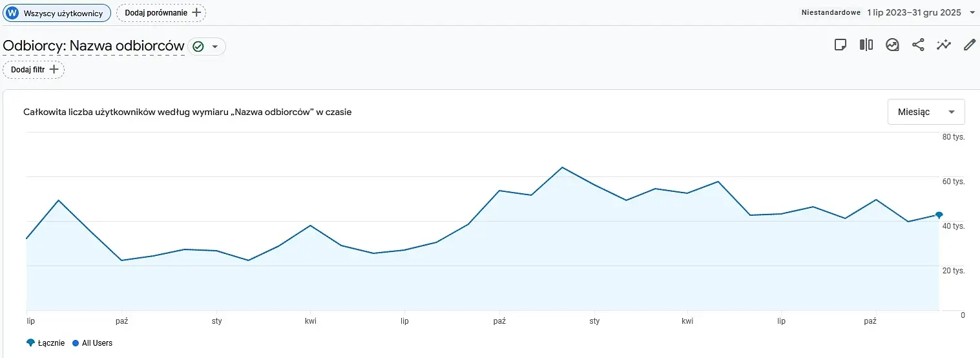Screen dimensions: 980x358
Task: Click the Odbiorcy: Nazwa odbiorców report title
Action: click(x=94, y=47)
